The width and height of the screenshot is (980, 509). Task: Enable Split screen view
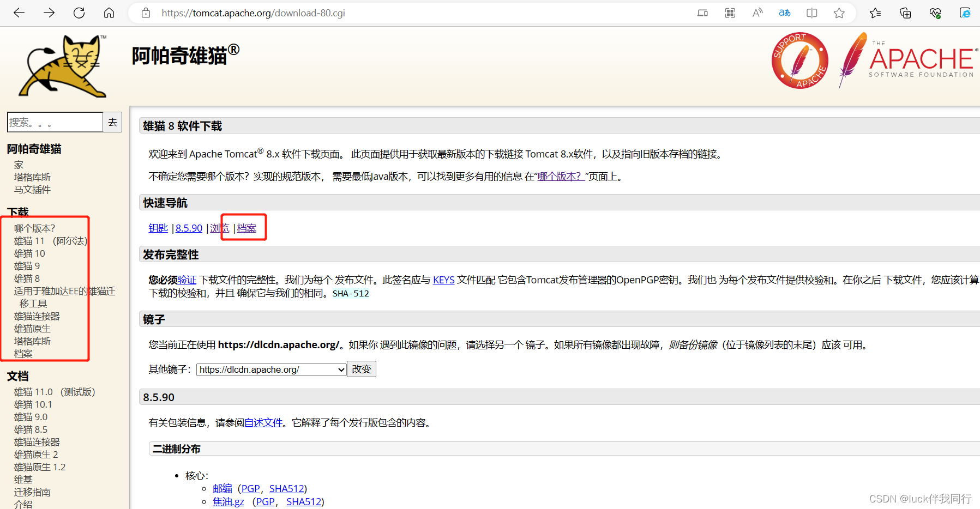[x=811, y=13]
